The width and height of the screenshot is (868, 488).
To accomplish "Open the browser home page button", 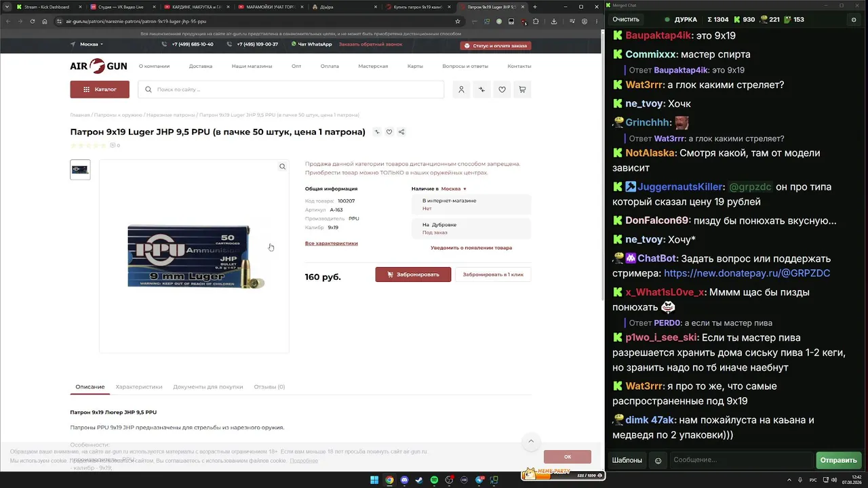I will pyautogui.click(x=44, y=21).
